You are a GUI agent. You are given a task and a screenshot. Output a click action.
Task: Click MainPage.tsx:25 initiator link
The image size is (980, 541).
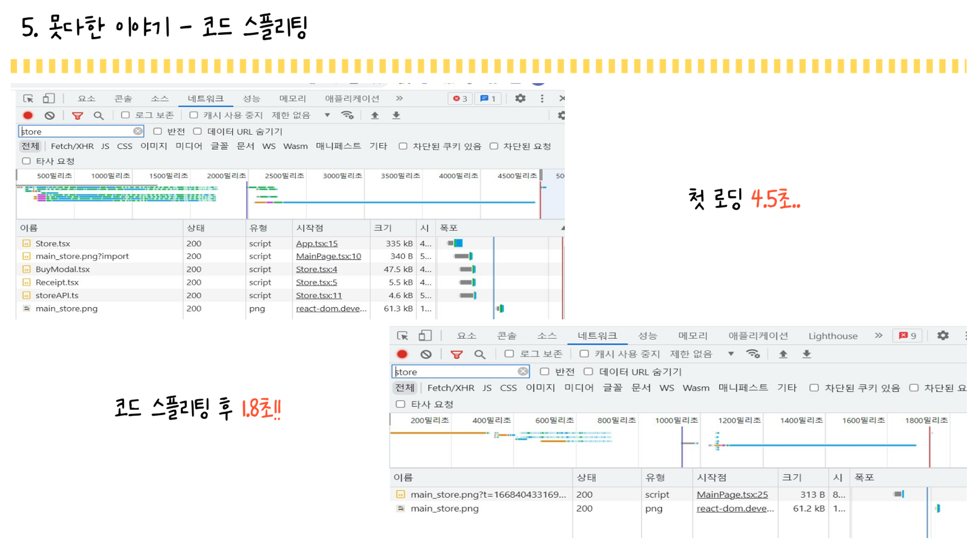click(732, 494)
